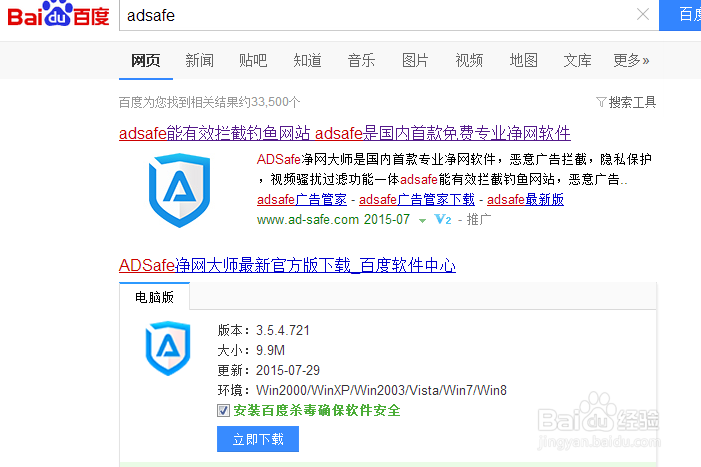Screen dimensions: 701x467
Task: Select the 电脑版 tab
Action: (x=154, y=297)
